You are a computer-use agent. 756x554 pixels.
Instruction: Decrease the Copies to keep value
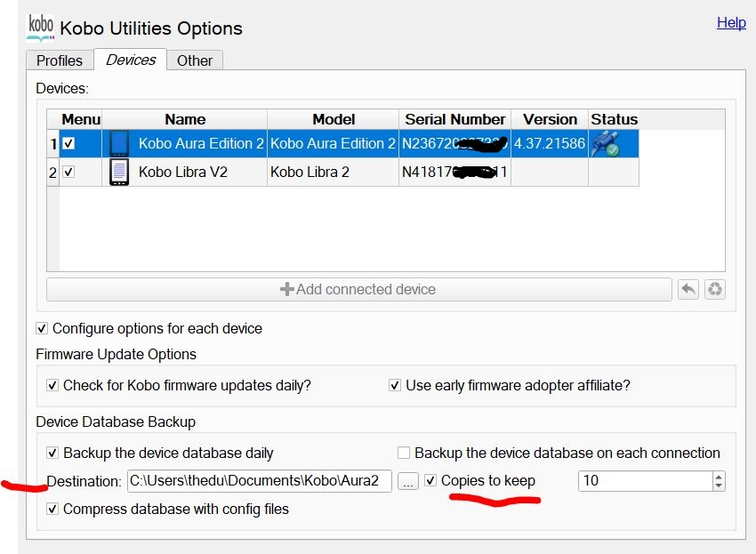pos(719,486)
